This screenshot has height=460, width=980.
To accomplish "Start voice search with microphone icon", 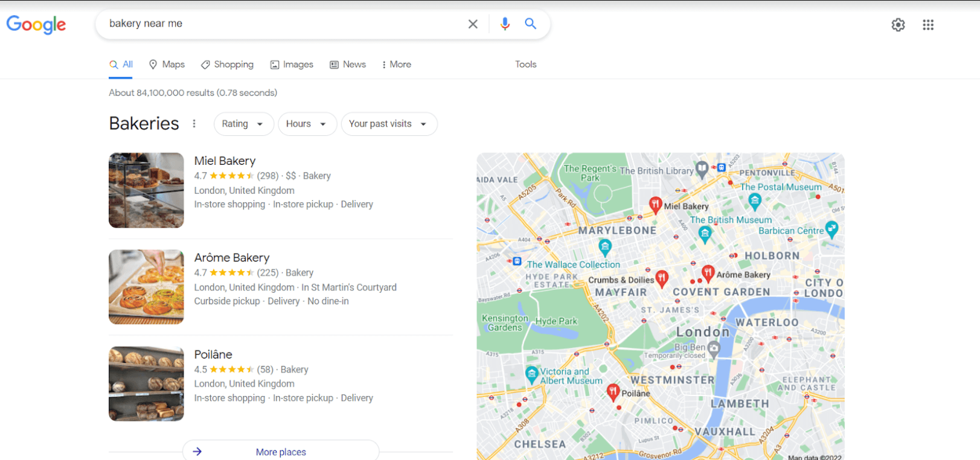I will [x=505, y=24].
